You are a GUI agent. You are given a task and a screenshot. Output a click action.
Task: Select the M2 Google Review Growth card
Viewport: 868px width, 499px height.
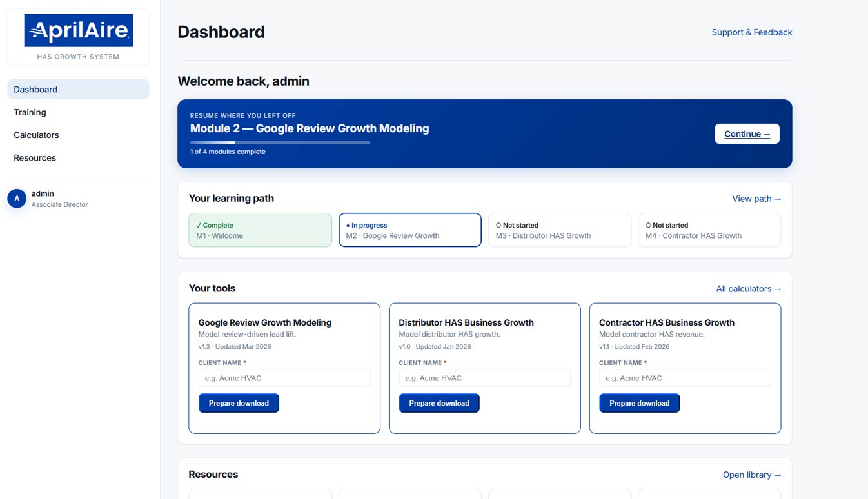410,230
